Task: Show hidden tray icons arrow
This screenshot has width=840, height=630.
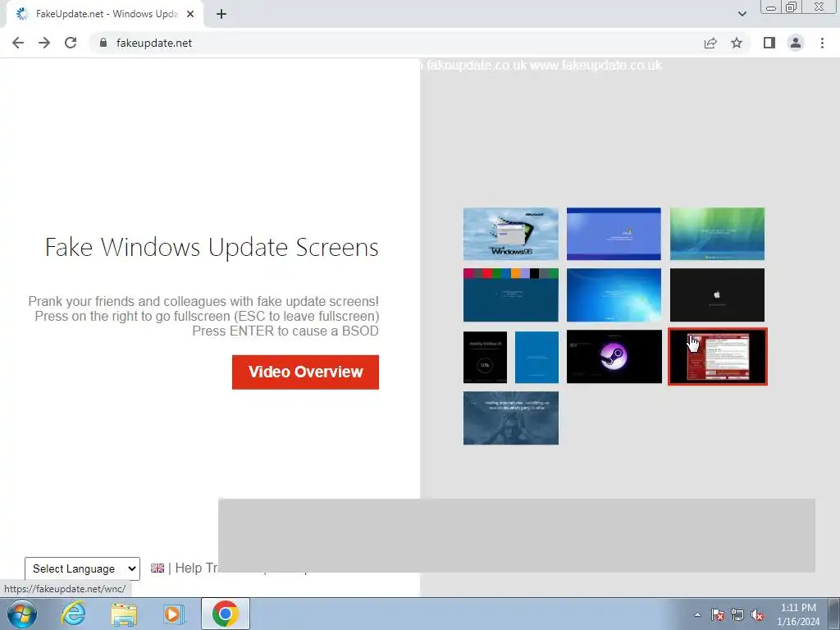Action: [697, 614]
